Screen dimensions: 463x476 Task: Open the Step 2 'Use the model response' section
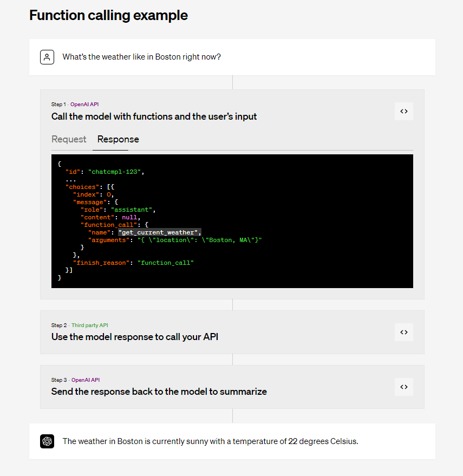pyautogui.click(x=135, y=337)
